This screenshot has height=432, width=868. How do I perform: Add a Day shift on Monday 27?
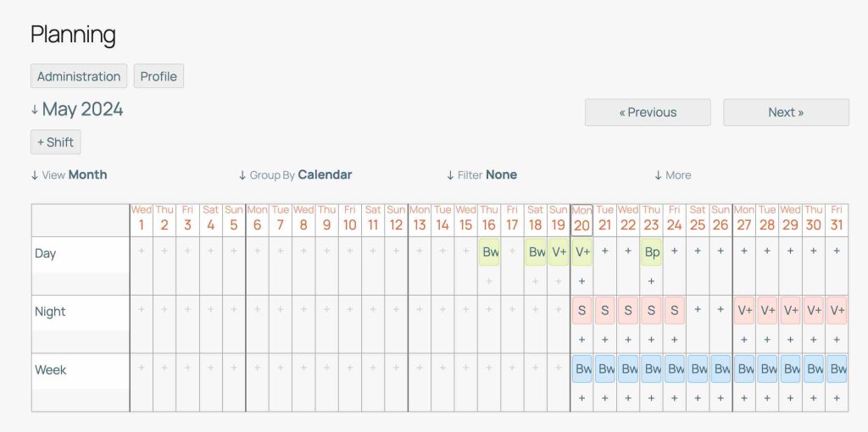pos(744,251)
